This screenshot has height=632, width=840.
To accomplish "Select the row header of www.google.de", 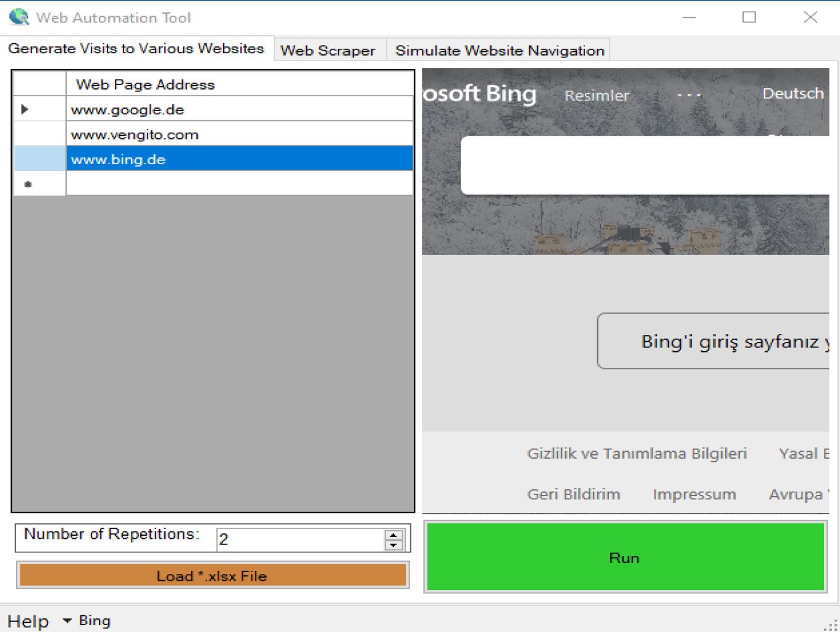I will [40, 109].
